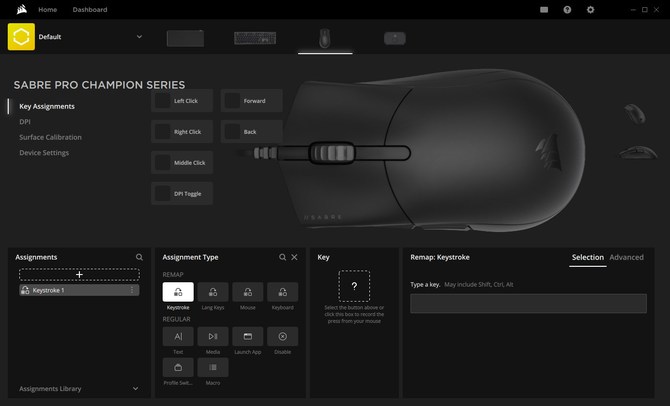Image resolution: width=670 pixels, height=406 pixels.
Task: Select the Forward button assignment
Action: point(252,101)
